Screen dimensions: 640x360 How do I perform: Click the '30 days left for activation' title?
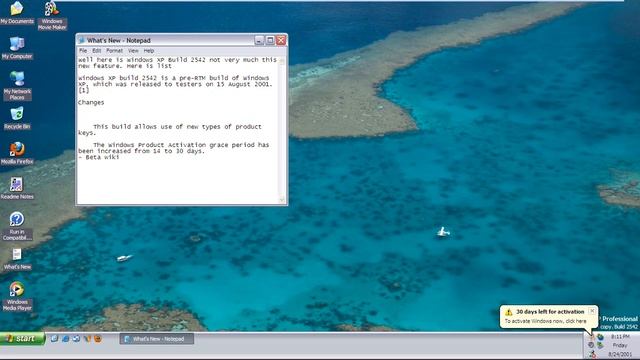550,312
